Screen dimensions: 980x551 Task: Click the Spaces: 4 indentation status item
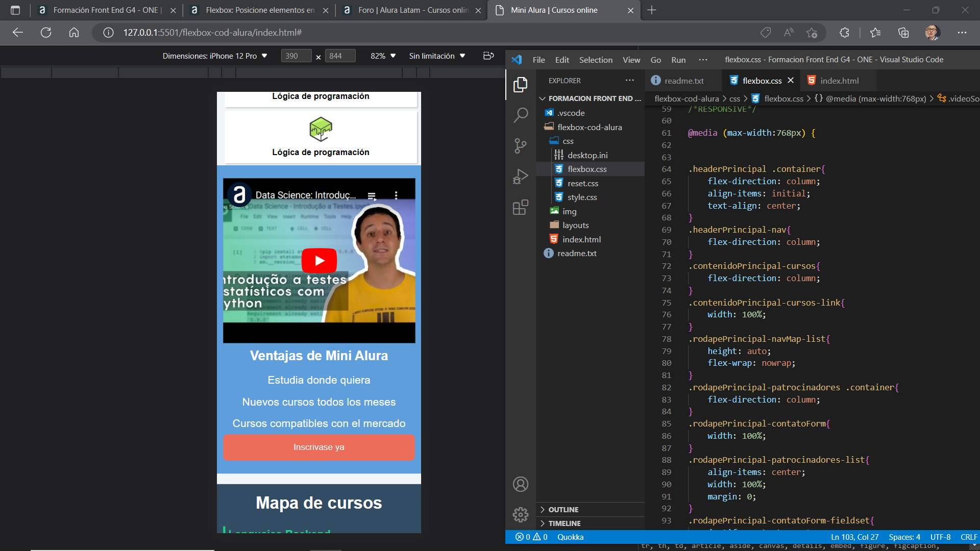click(x=904, y=537)
